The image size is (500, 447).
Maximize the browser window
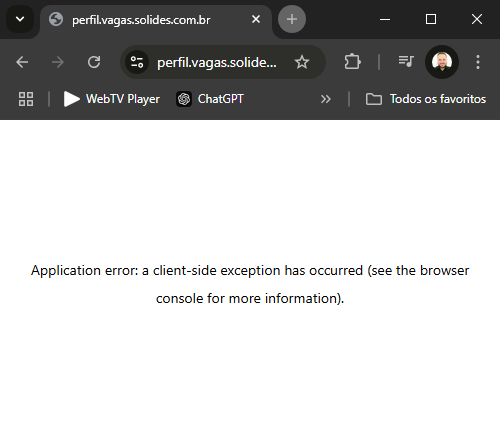431,19
